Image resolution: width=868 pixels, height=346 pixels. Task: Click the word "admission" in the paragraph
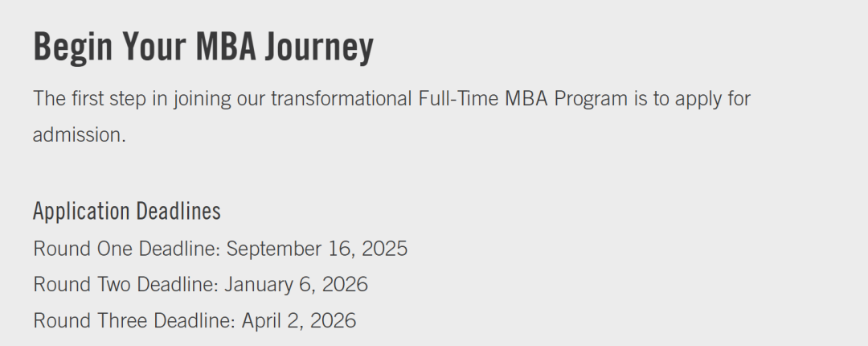[x=78, y=134]
